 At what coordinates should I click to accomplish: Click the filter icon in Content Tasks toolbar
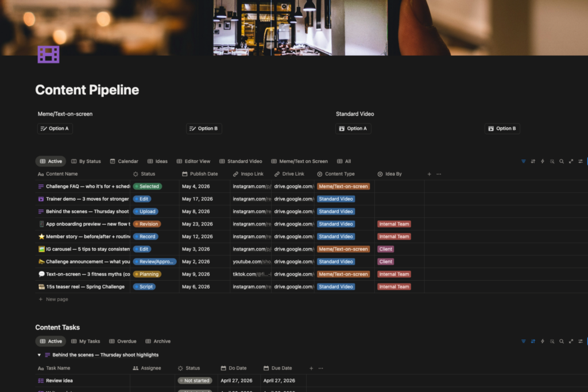click(523, 341)
